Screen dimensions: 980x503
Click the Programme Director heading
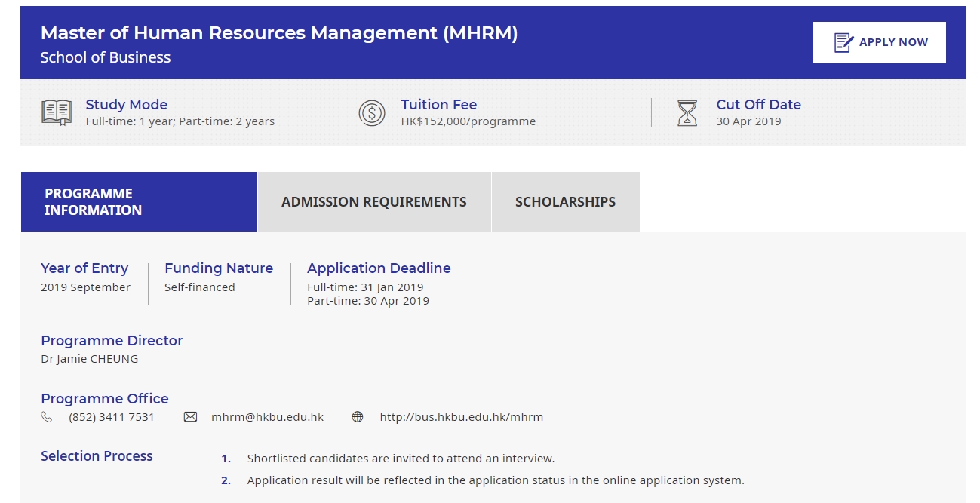(112, 341)
